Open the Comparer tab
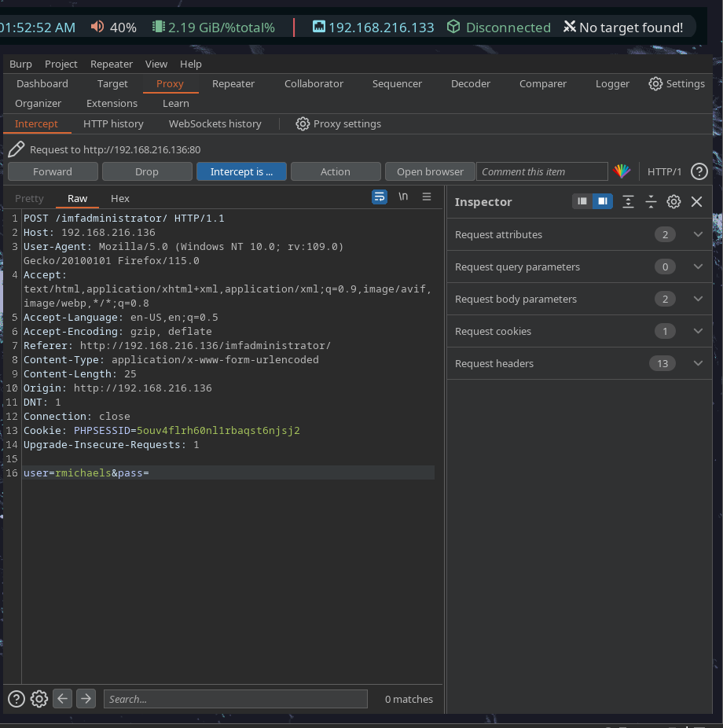The width and height of the screenshot is (723, 728). [x=543, y=83]
